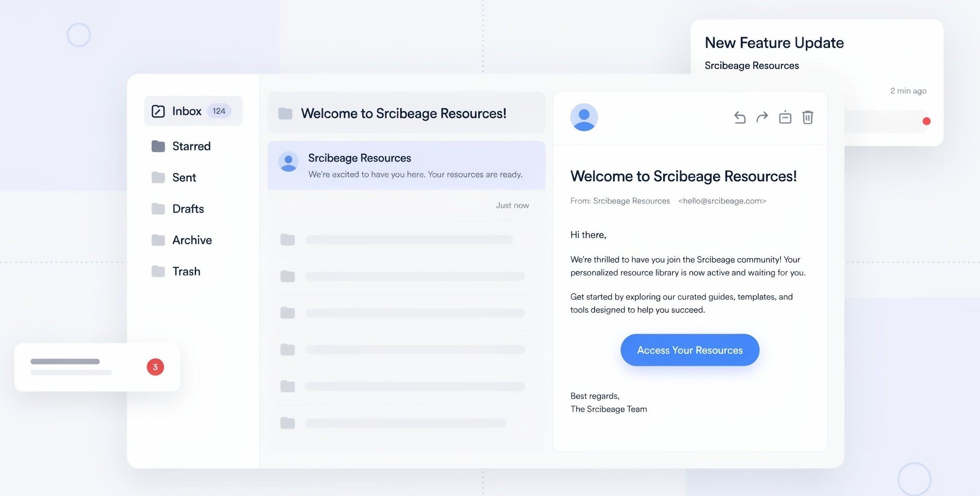
Task: Open the Inbox folder
Action: click(193, 111)
